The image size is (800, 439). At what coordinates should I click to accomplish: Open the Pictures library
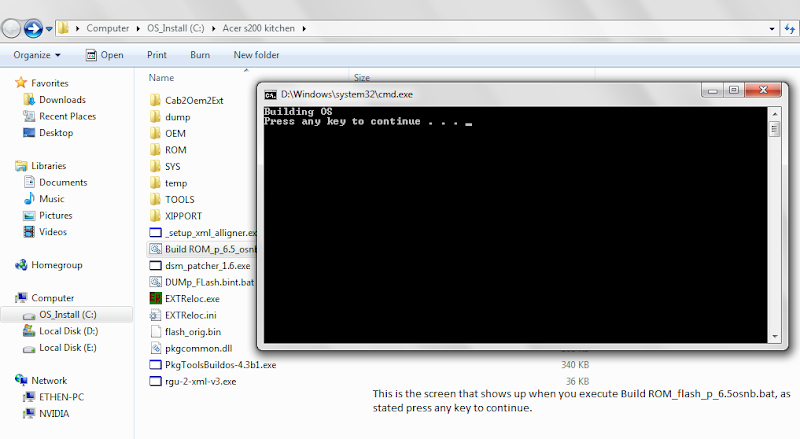pos(56,215)
